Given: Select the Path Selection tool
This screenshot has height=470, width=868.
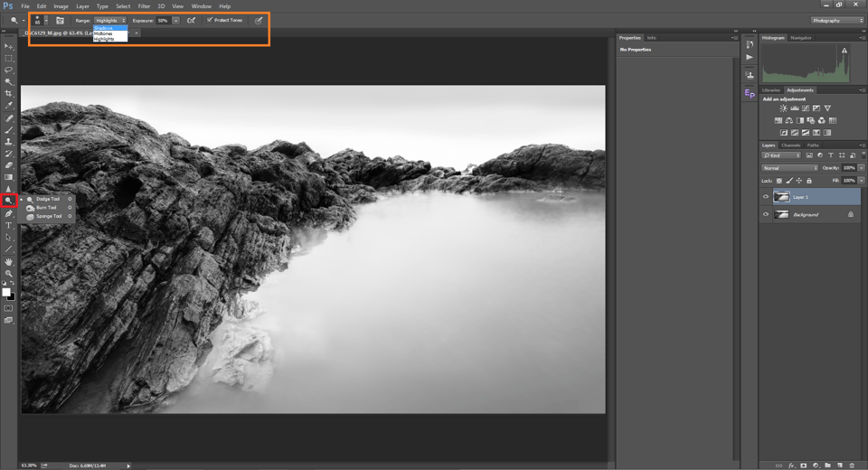Looking at the screenshot, I should click(x=8, y=237).
